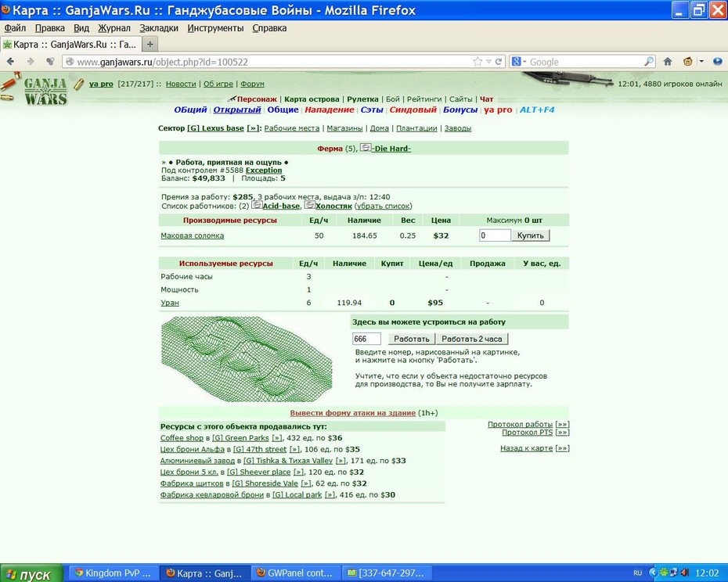Click the green captcha image
The image size is (728, 582).
click(x=247, y=359)
